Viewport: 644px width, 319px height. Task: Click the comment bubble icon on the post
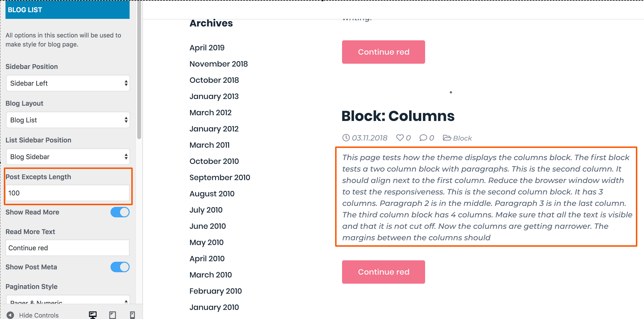423,138
